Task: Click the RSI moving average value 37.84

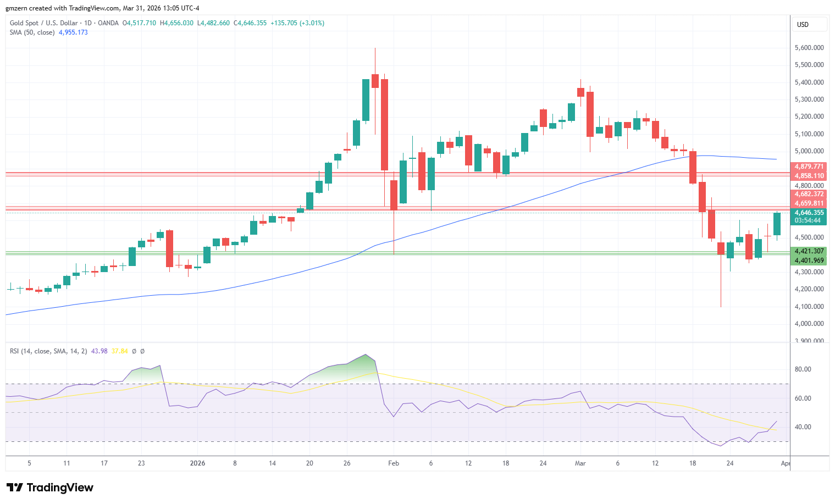Action: click(x=119, y=351)
